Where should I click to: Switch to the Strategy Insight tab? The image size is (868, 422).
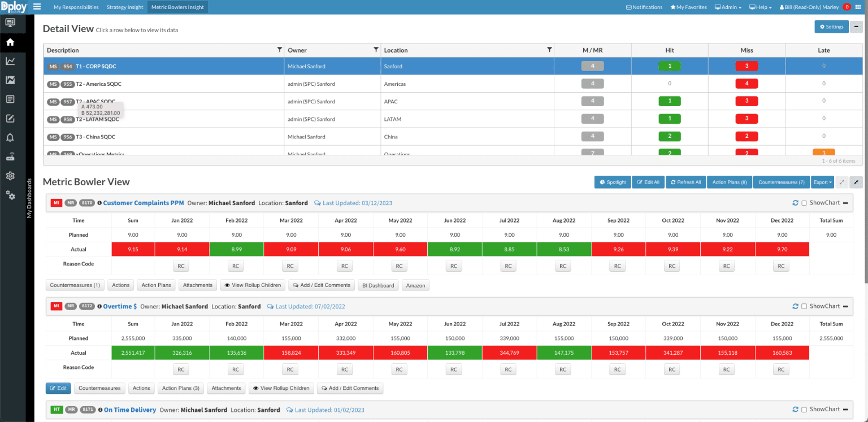pyautogui.click(x=125, y=7)
